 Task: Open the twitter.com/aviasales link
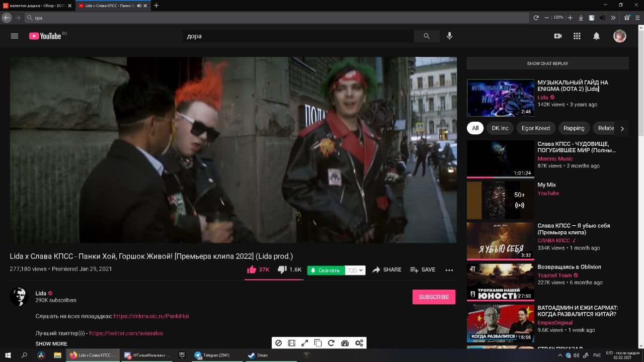point(126,333)
